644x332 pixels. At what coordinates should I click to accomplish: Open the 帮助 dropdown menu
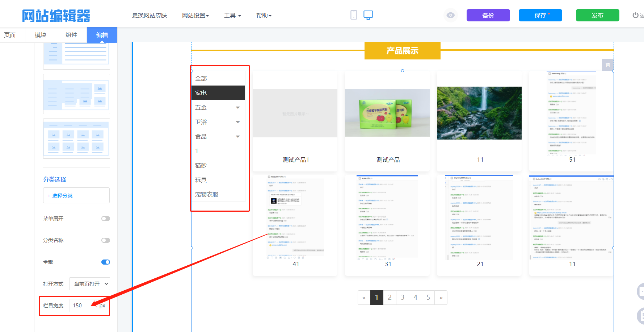coord(264,15)
